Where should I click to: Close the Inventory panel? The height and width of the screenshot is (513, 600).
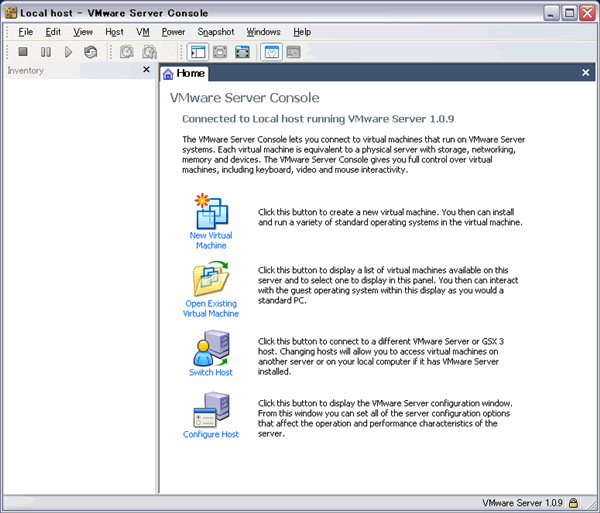(x=146, y=70)
